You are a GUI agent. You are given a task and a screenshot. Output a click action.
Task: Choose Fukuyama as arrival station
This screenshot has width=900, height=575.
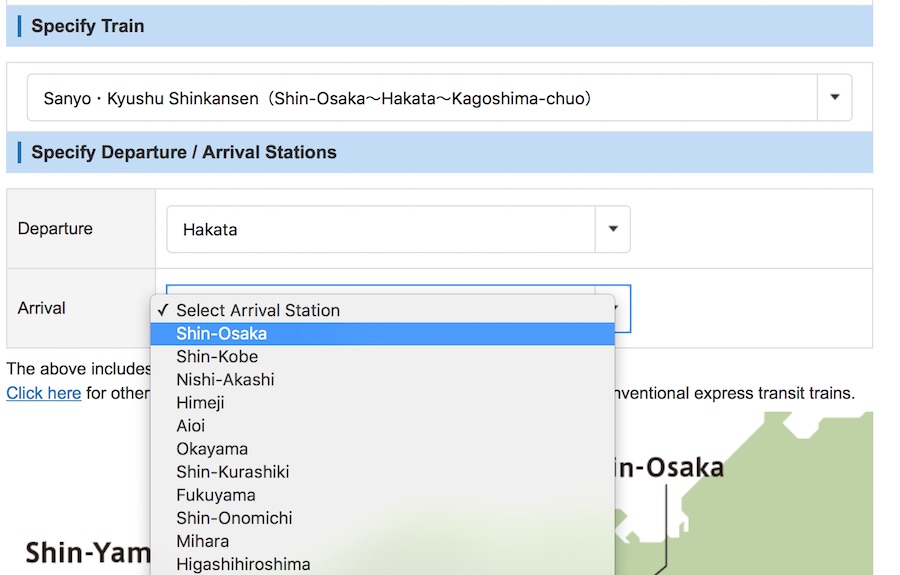(x=215, y=495)
